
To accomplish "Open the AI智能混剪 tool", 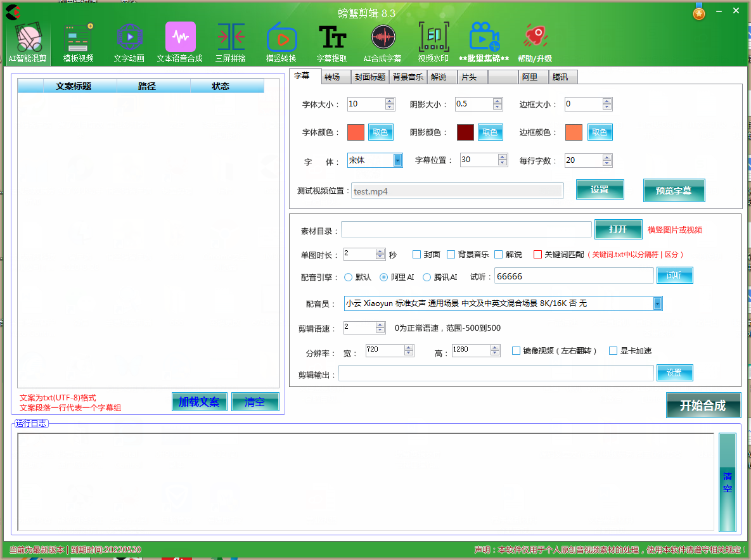I will 28,40.
